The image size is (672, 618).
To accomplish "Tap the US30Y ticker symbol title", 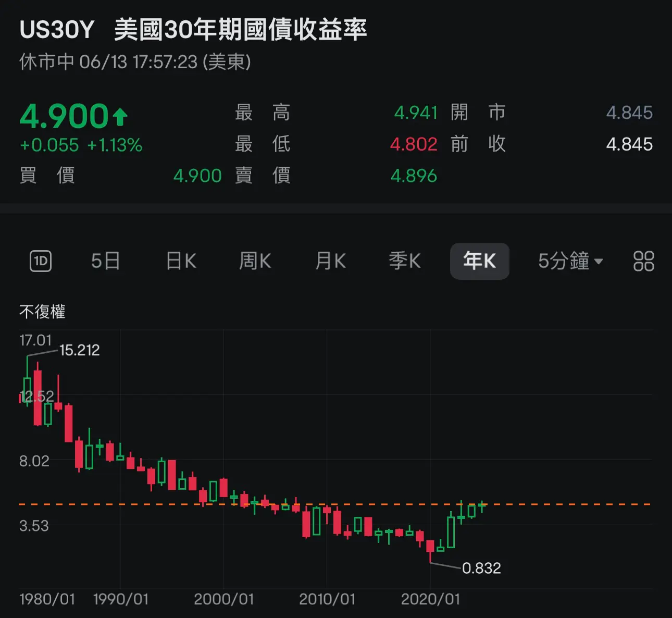I will tap(57, 30).
